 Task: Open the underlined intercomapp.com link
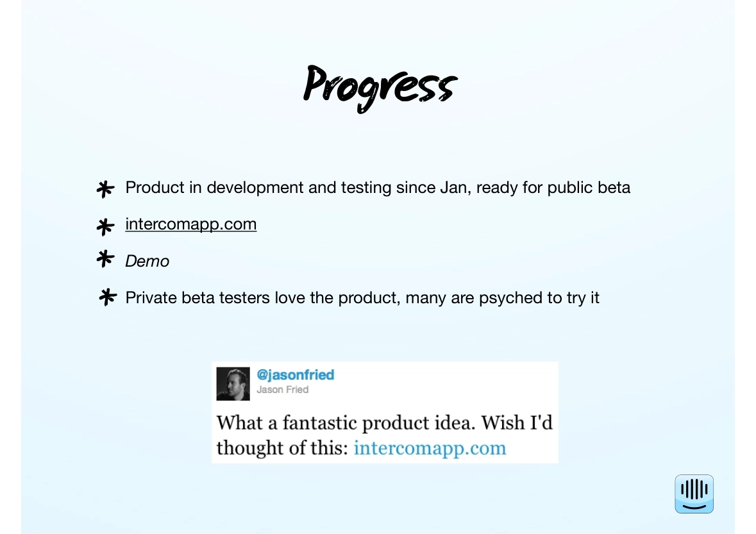point(191,224)
